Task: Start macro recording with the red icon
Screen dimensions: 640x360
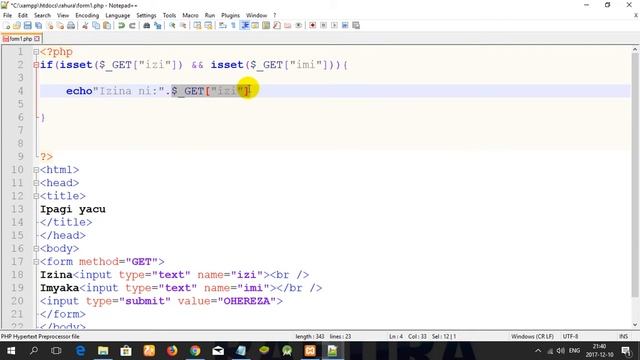Action: [x=313, y=25]
